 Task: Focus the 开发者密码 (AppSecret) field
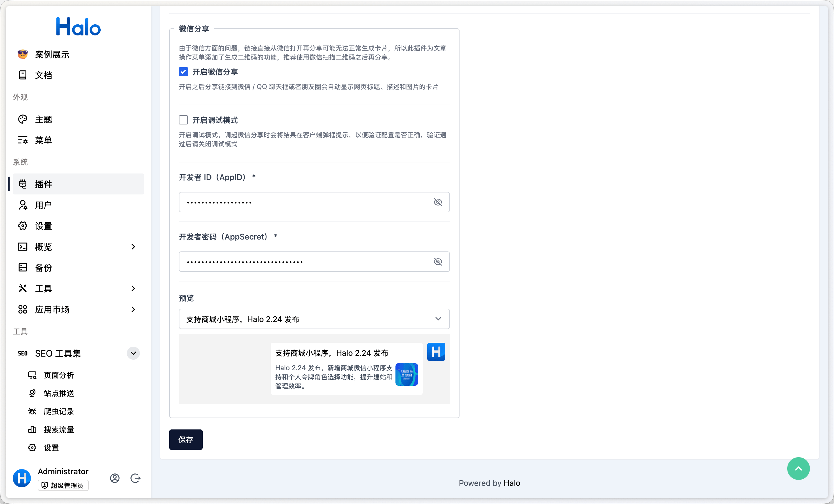coord(314,262)
